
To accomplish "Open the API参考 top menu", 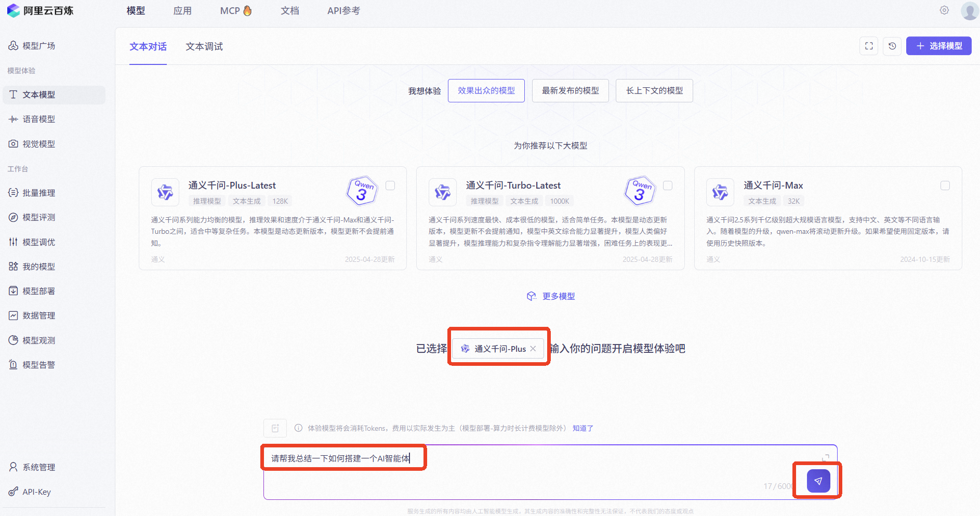I will click(343, 10).
